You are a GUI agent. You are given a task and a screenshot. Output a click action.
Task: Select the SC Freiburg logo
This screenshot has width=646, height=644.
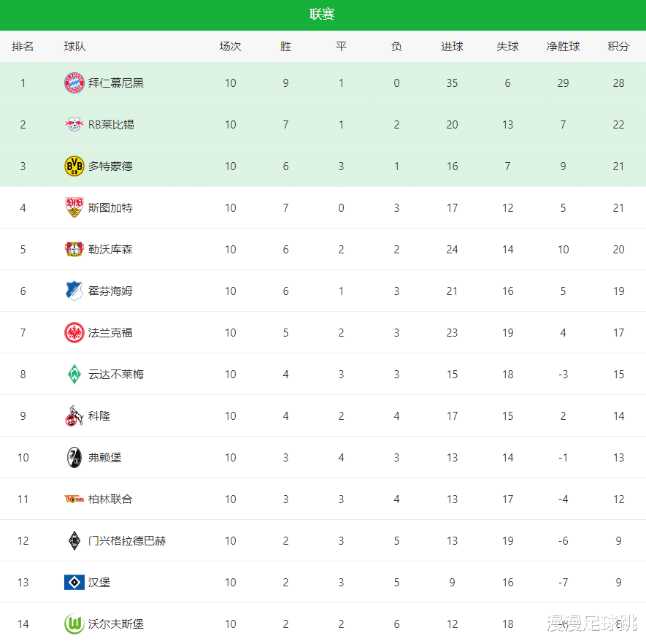click(x=74, y=458)
